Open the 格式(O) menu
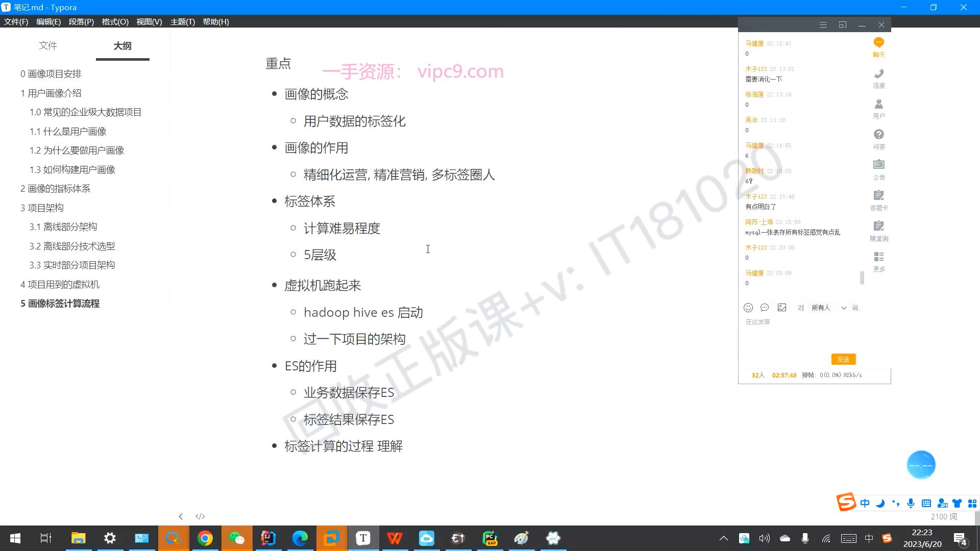 (x=115, y=22)
